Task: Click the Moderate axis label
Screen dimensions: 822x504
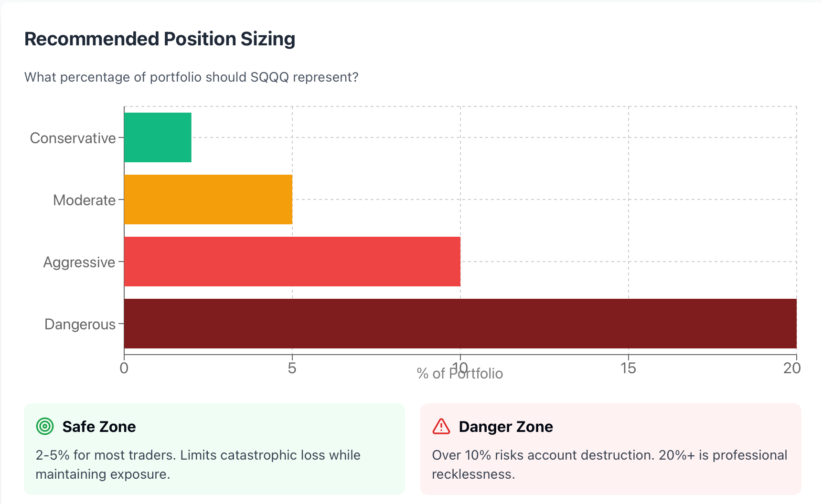Action: tap(84, 200)
